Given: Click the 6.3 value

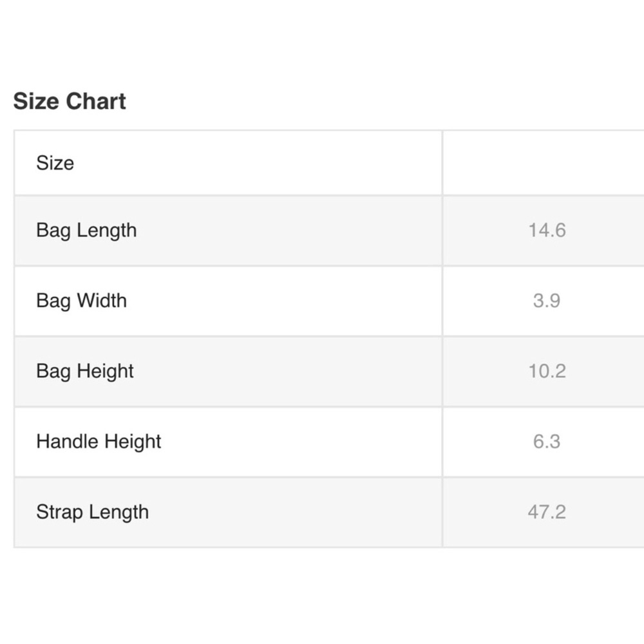Looking at the screenshot, I should [547, 442].
